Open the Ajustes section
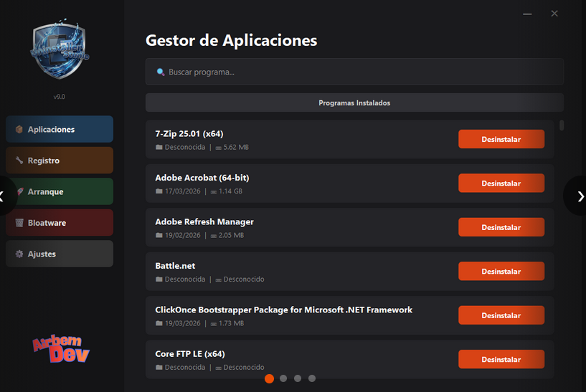 pos(60,254)
